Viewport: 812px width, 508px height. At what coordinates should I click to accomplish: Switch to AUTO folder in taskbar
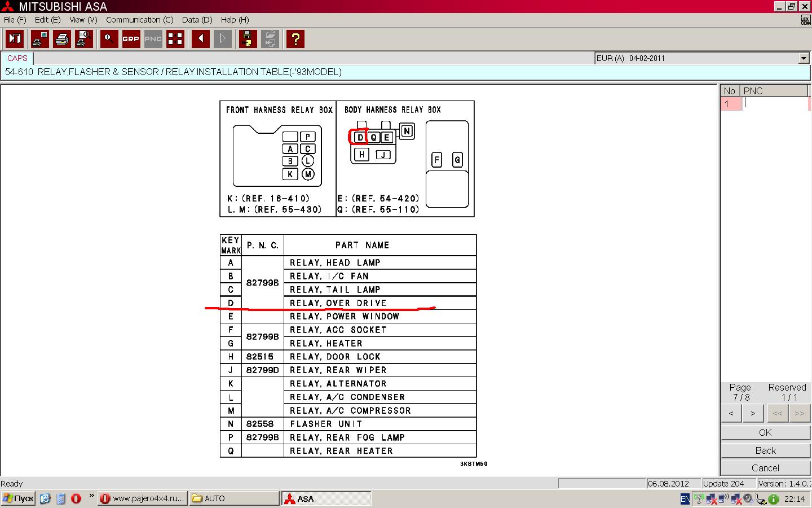click(234, 498)
